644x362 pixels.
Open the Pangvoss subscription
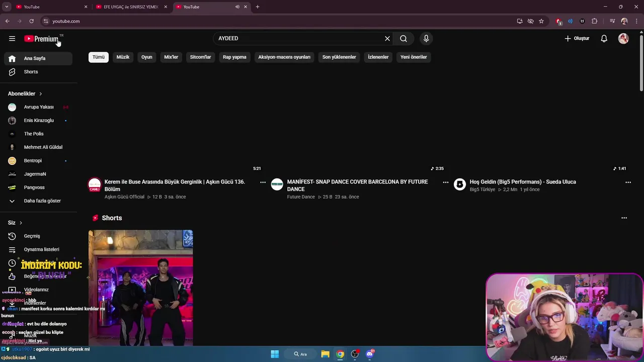point(38,188)
